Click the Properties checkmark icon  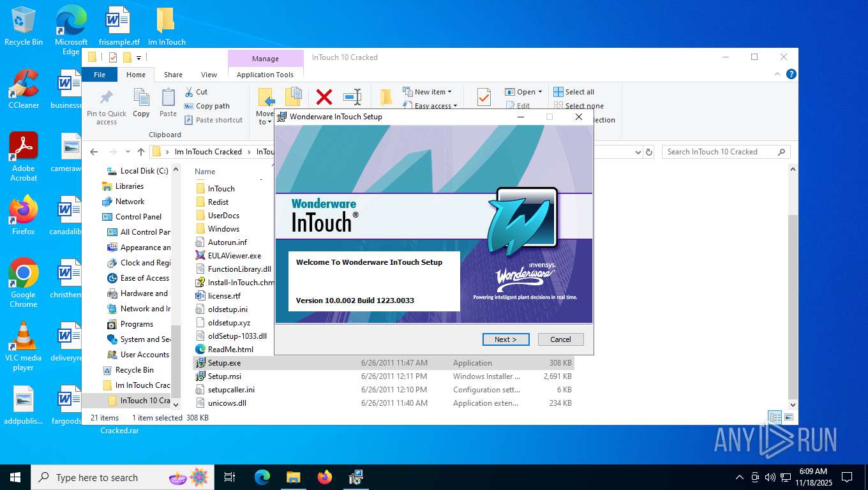click(484, 97)
